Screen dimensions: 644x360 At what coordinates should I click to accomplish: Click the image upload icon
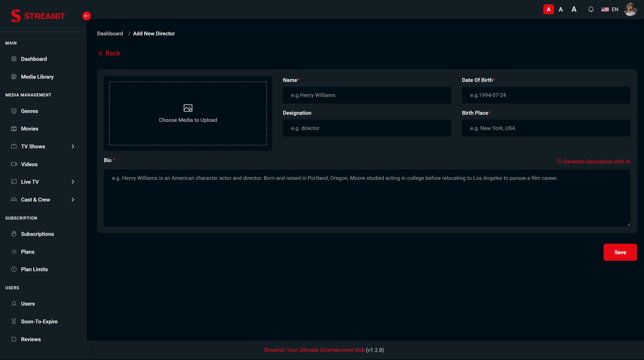pyautogui.click(x=188, y=108)
